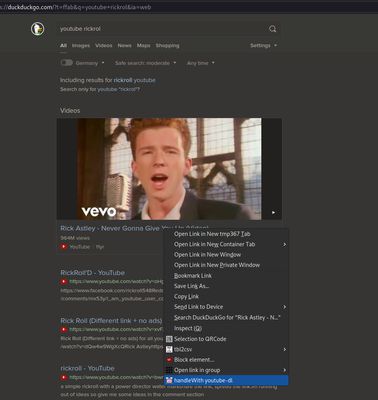378x400 pixels.
Task: Click the Selection to QRCode icon
Action: 169,339
